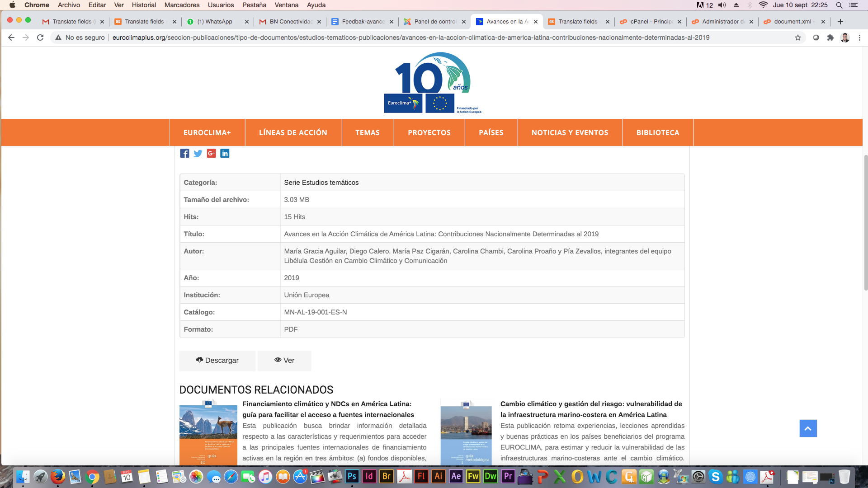Reload the current page
Screen dimensions: 868x488
[x=40, y=38]
